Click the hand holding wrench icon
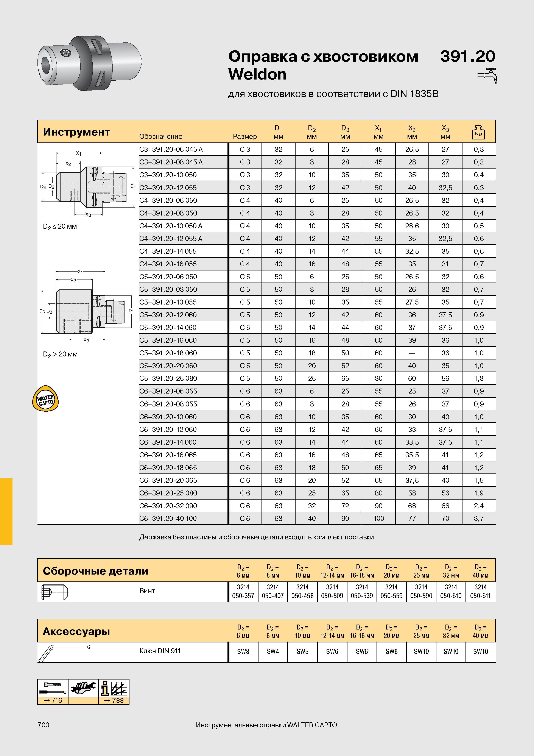 [83, 688]
